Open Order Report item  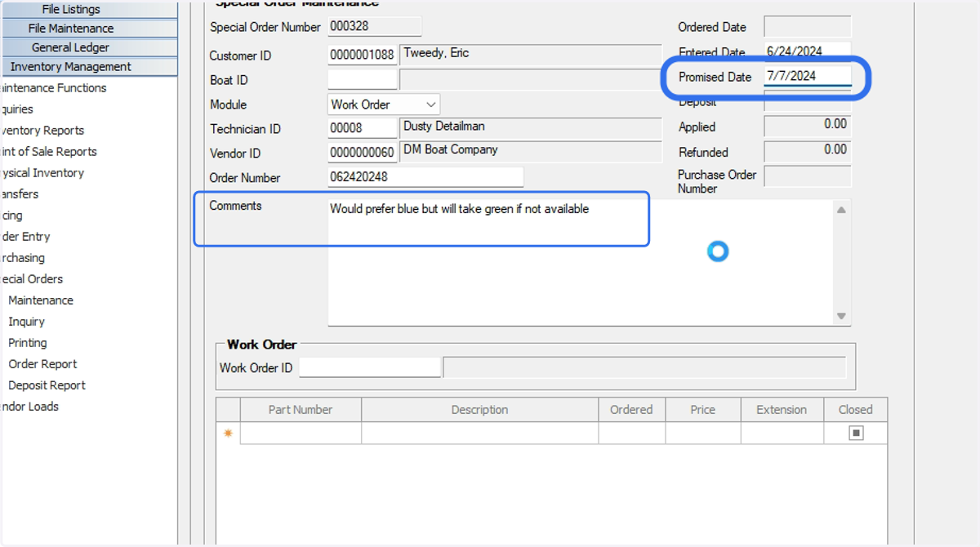tap(42, 364)
